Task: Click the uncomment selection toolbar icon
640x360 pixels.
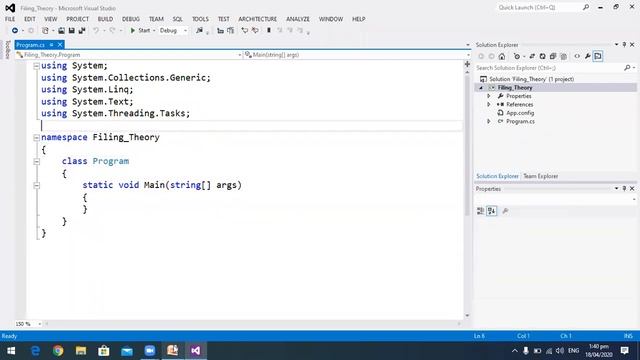Action: tap(255, 31)
